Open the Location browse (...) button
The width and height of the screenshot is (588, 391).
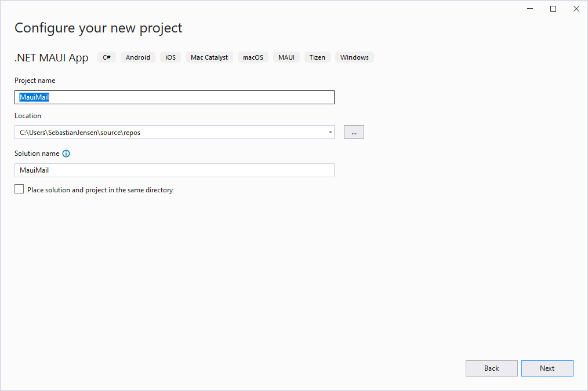[354, 132]
